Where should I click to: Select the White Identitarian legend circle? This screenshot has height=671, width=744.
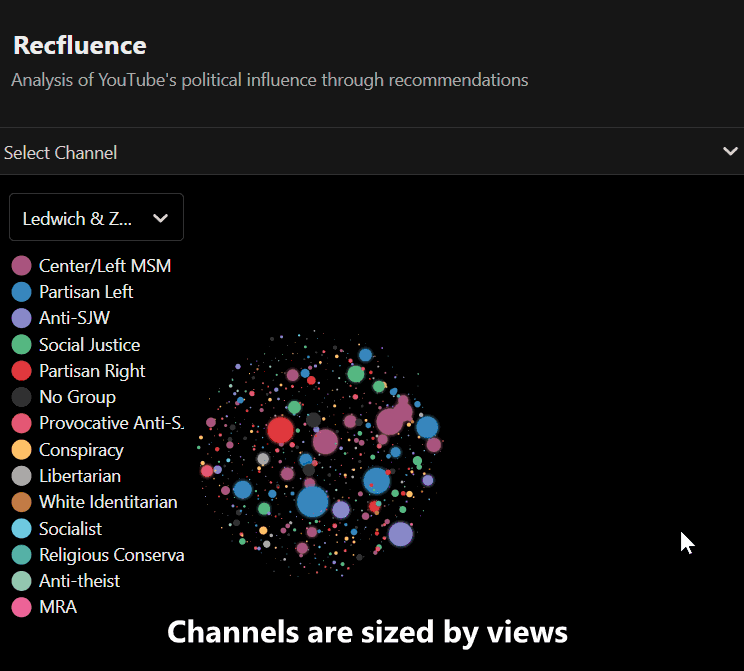point(21,502)
